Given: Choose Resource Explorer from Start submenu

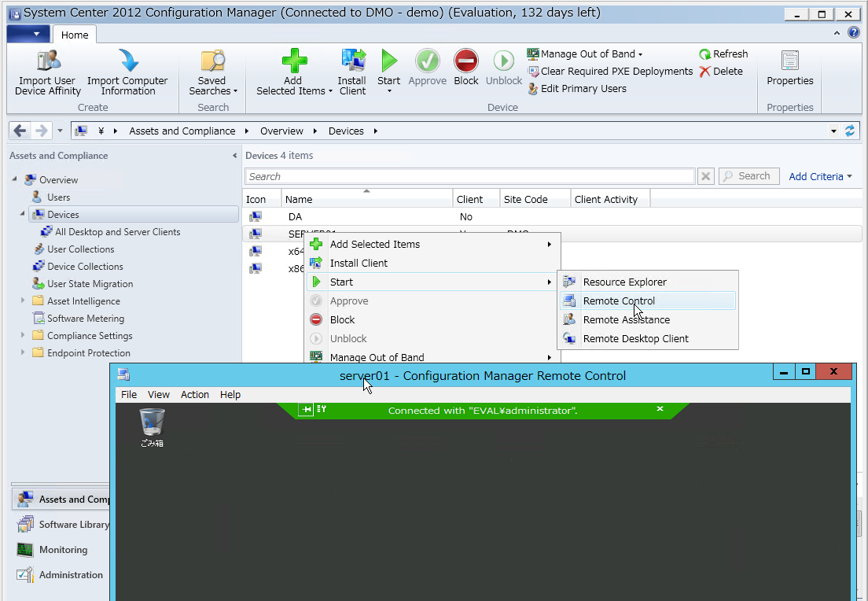Looking at the screenshot, I should point(648,282).
